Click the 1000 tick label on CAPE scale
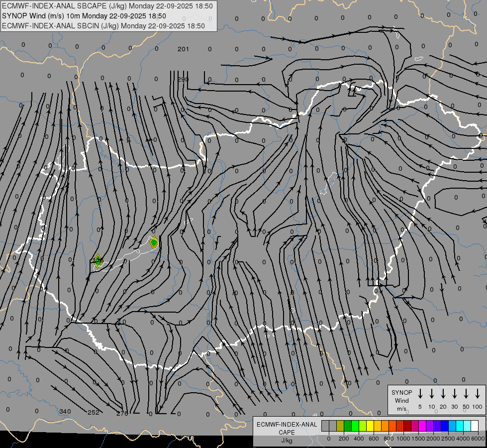The image size is (487, 448). (x=403, y=439)
